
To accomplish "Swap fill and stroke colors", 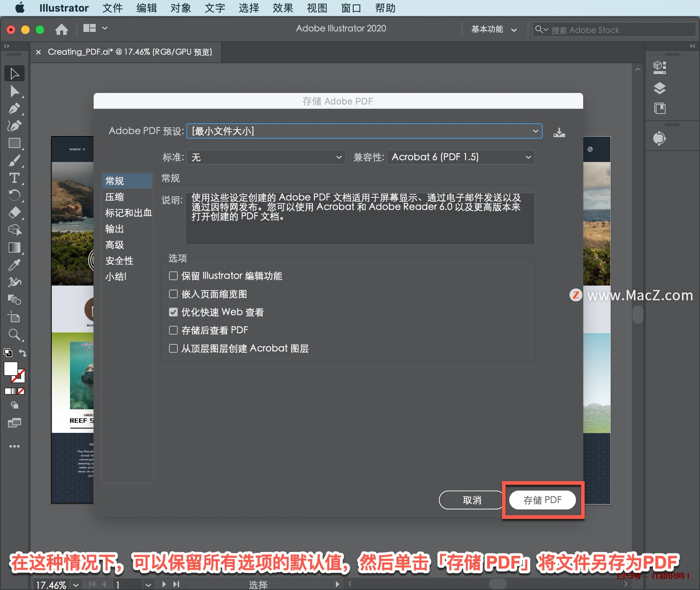I will coord(23,353).
